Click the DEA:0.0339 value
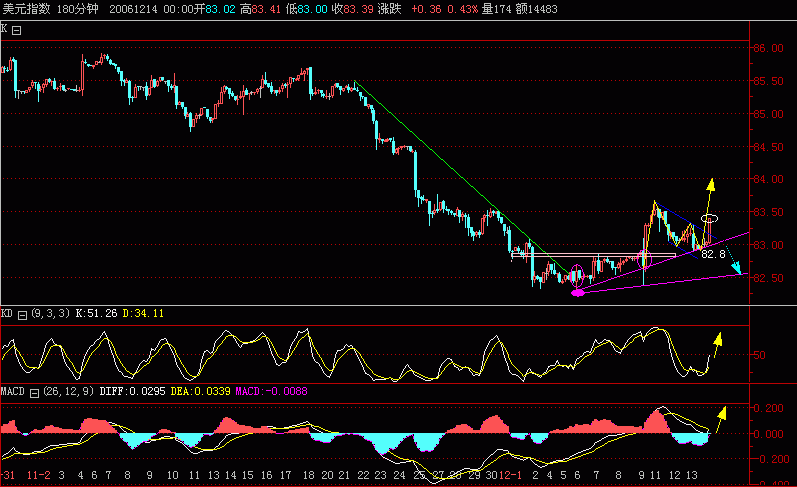The image size is (797, 487). (200, 391)
